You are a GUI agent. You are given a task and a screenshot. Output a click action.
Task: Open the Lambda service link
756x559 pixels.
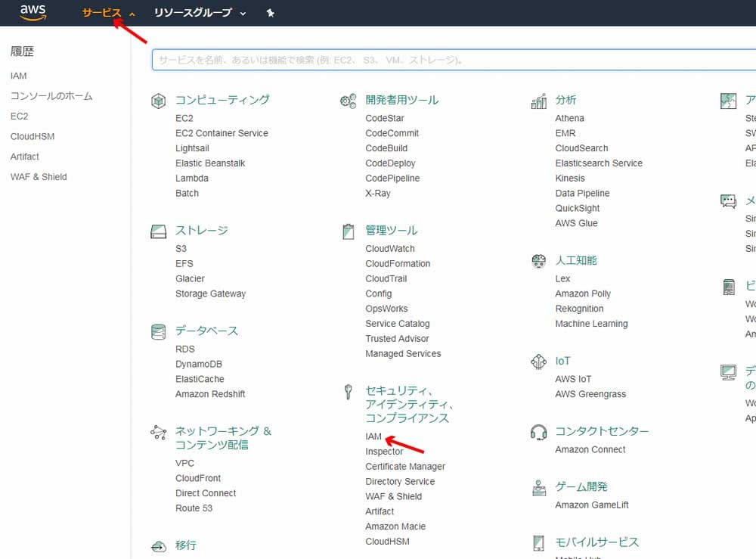click(x=191, y=178)
